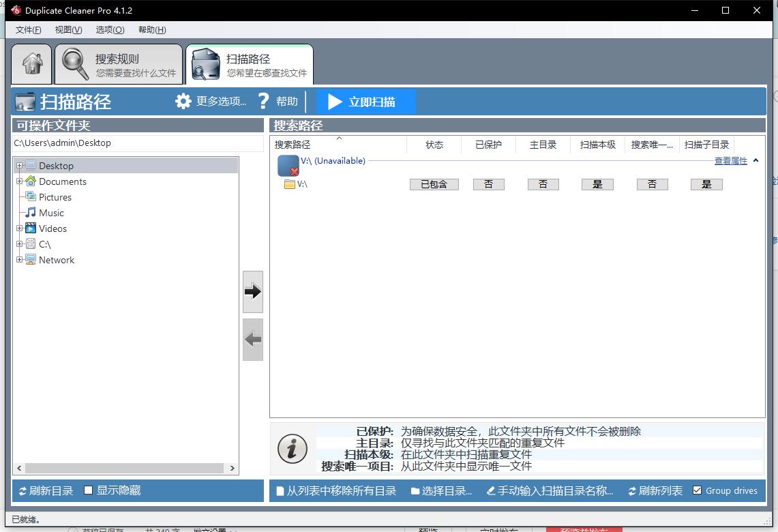Screen dimensions: 778x532
Task: Open more options via the gear icon
Action: click(183, 101)
